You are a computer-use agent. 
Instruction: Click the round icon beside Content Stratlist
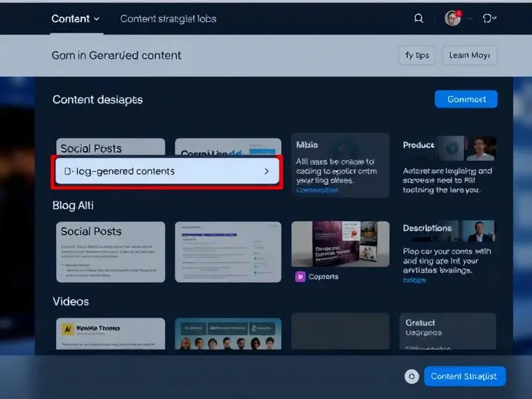(411, 376)
